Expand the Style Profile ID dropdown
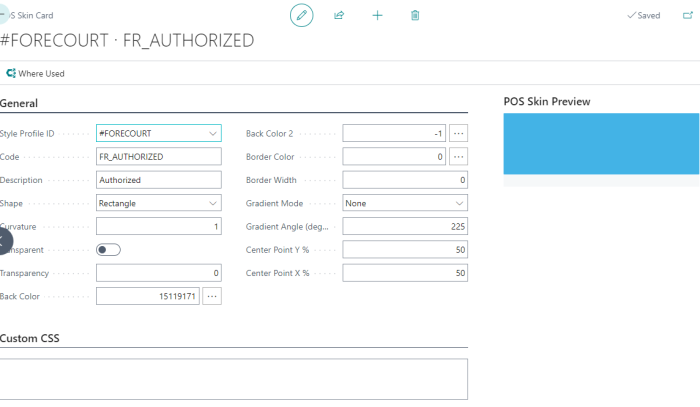 pos(212,133)
